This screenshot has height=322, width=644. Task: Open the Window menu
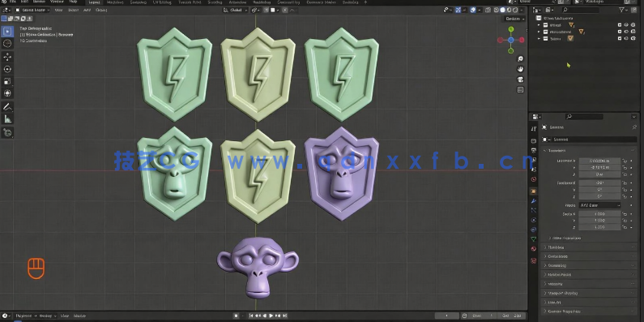tap(57, 2)
